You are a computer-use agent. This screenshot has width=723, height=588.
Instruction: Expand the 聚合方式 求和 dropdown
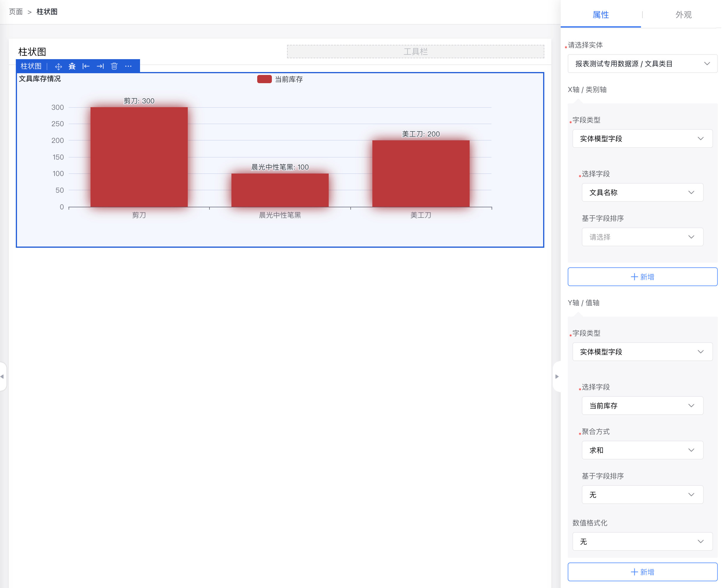coord(643,450)
